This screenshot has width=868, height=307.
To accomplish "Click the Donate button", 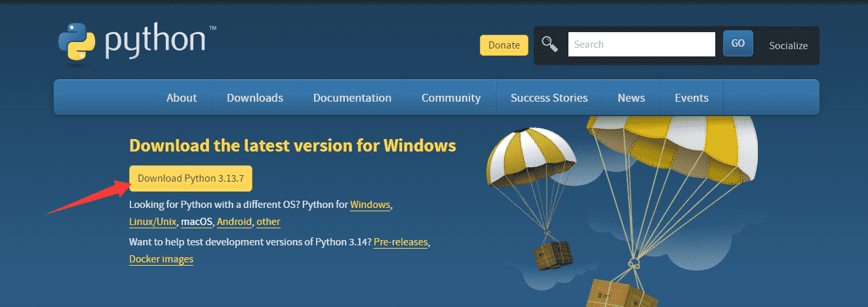I will click(x=504, y=45).
